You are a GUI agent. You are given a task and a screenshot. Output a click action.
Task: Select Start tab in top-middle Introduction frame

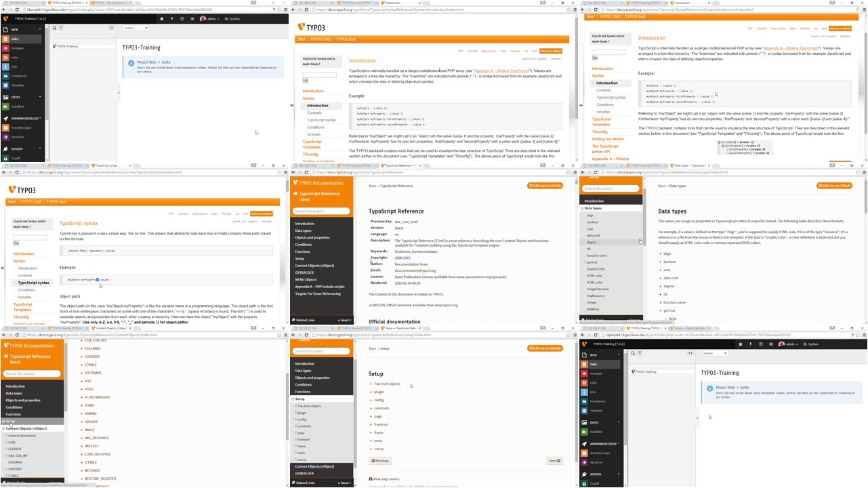point(302,39)
